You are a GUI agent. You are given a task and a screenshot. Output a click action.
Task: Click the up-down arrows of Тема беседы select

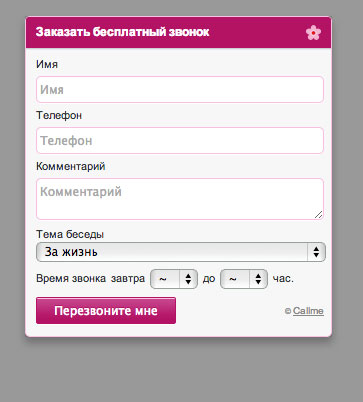coord(316,252)
